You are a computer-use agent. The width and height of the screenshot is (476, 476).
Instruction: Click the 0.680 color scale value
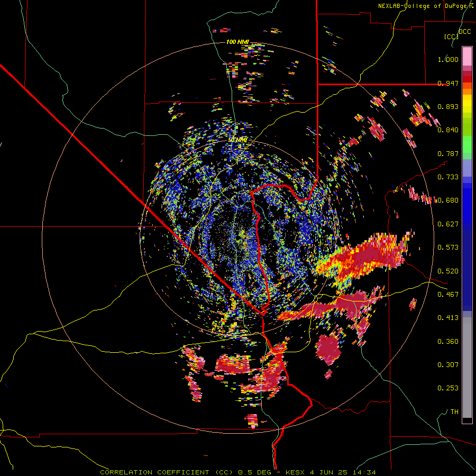coord(448,200)
